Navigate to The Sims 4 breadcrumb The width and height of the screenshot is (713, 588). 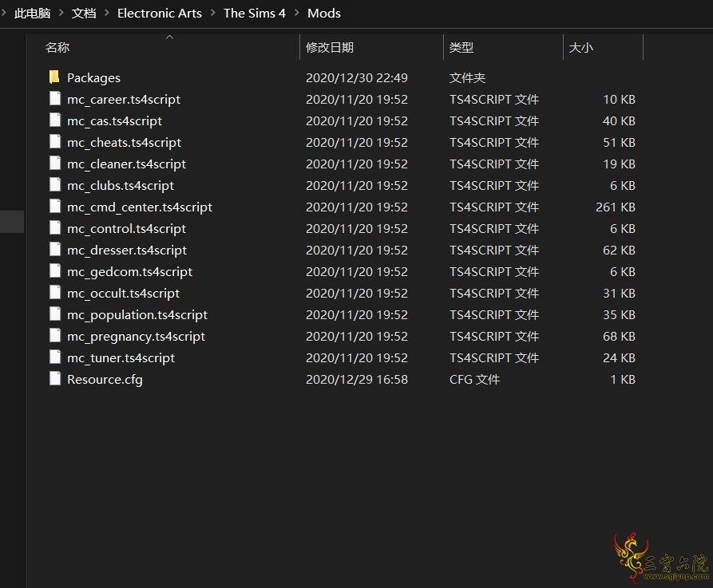click(x=255, y=14)
